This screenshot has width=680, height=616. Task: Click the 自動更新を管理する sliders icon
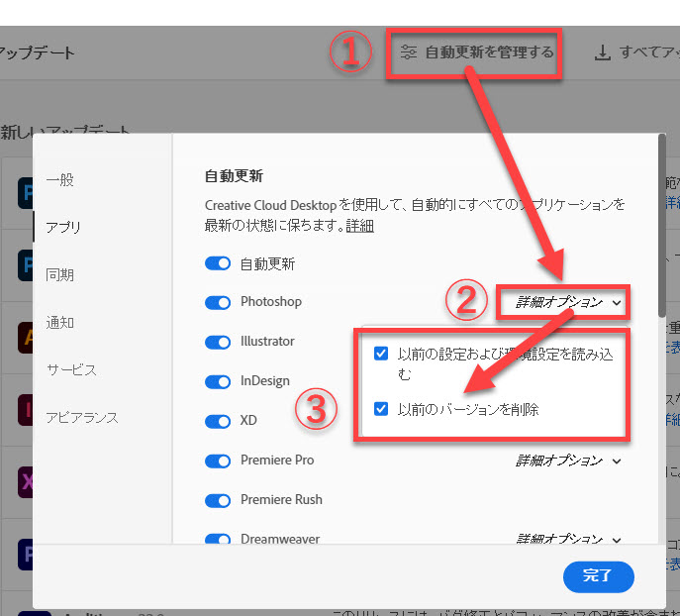pos(408,52)
